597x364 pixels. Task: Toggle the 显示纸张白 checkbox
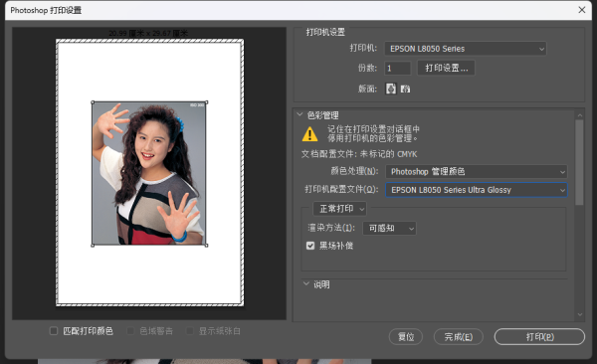click(190, 331)
